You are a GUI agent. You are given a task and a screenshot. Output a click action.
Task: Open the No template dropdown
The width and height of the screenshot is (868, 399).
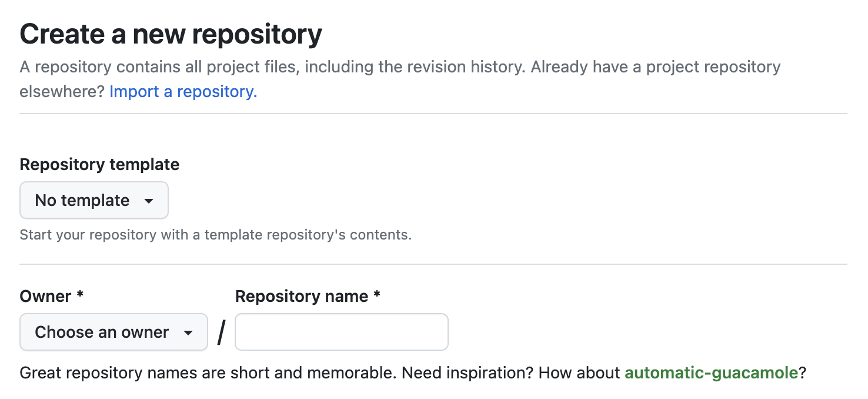94,200
